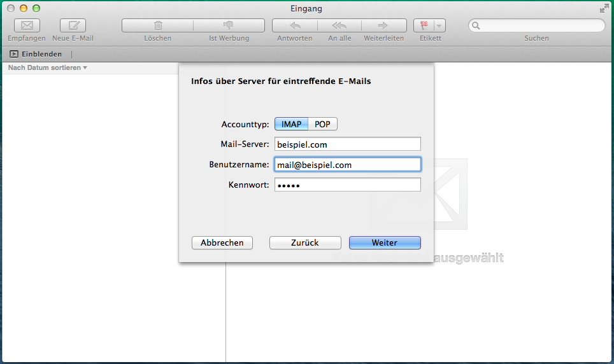Open Nach Datum sortieren sort menu

coord(48,67)
